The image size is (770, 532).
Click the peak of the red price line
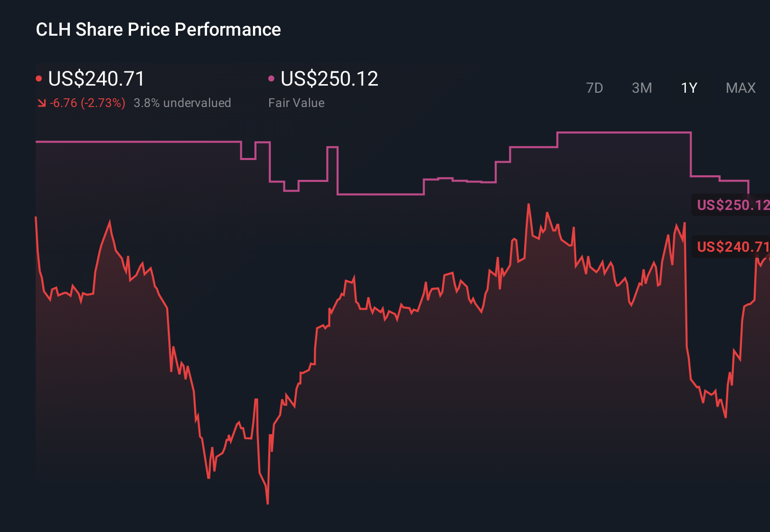pyautogui.click(x=529, y=204)
